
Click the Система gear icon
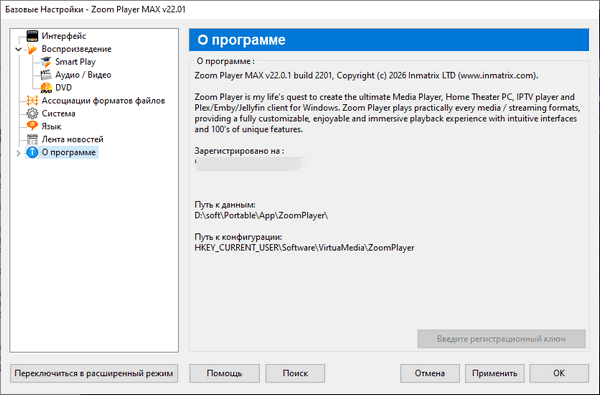tap(32, 114)
